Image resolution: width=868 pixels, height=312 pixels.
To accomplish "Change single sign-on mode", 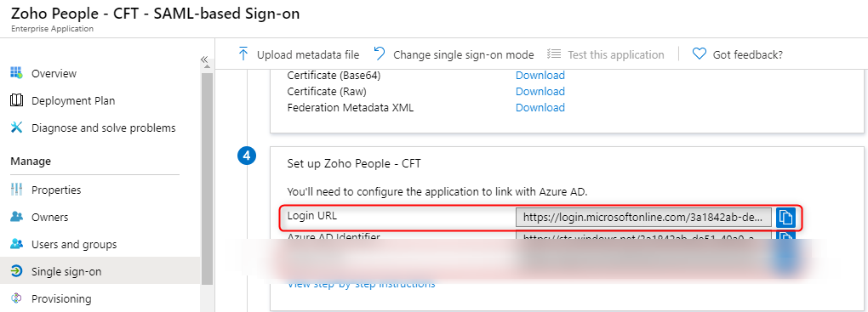I will click(x=454, y=54).
